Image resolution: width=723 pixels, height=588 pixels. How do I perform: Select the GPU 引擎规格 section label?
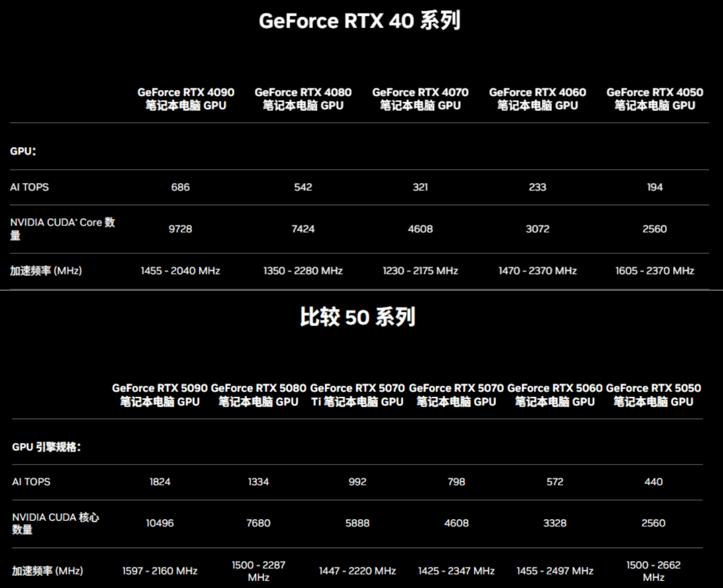coord(46,447)
